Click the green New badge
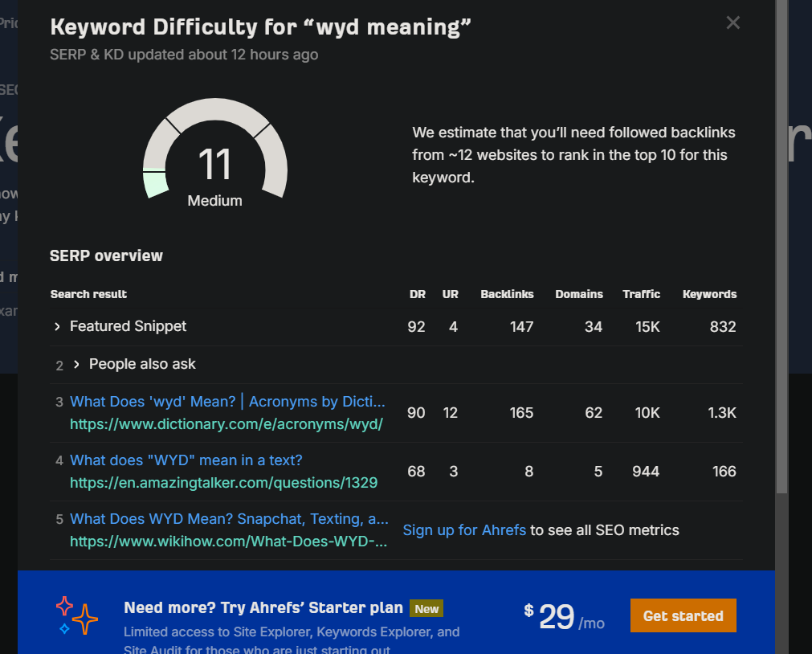The width and height of the screenshot is (812, 654). point(426,609)
